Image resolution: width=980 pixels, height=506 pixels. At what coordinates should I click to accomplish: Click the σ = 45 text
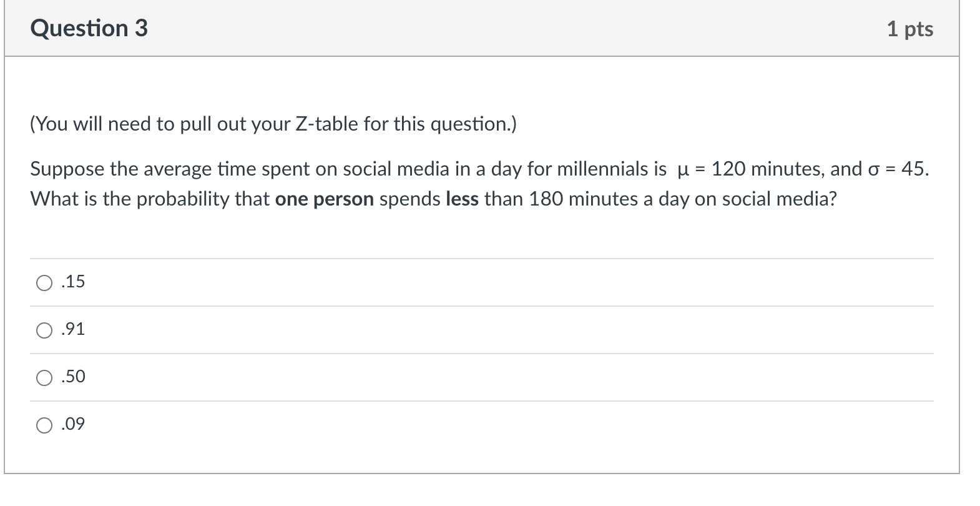899,169
